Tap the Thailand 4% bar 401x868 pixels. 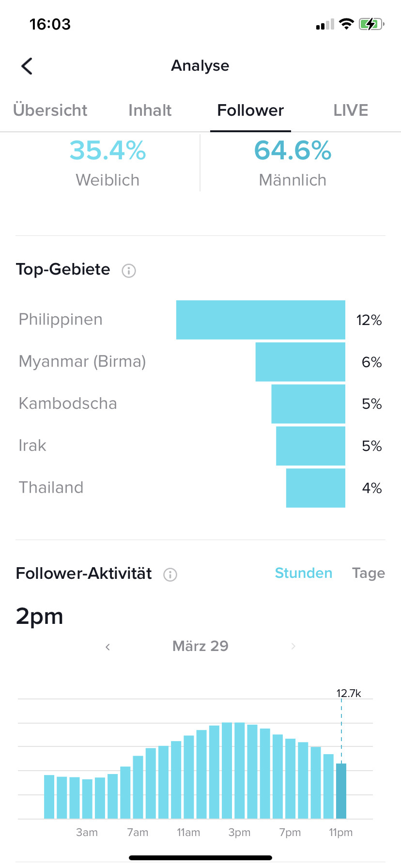tap(316, 488)
